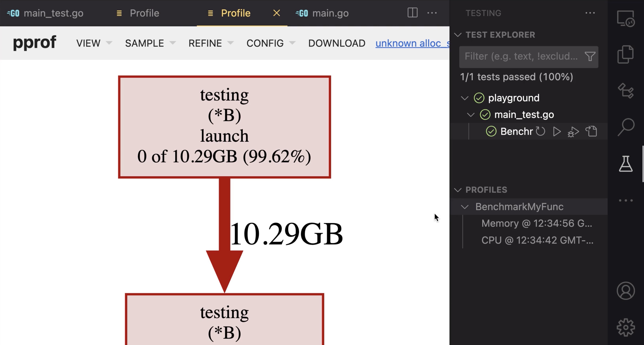
Task: Click the filter funnel icon
Action: 590,56
